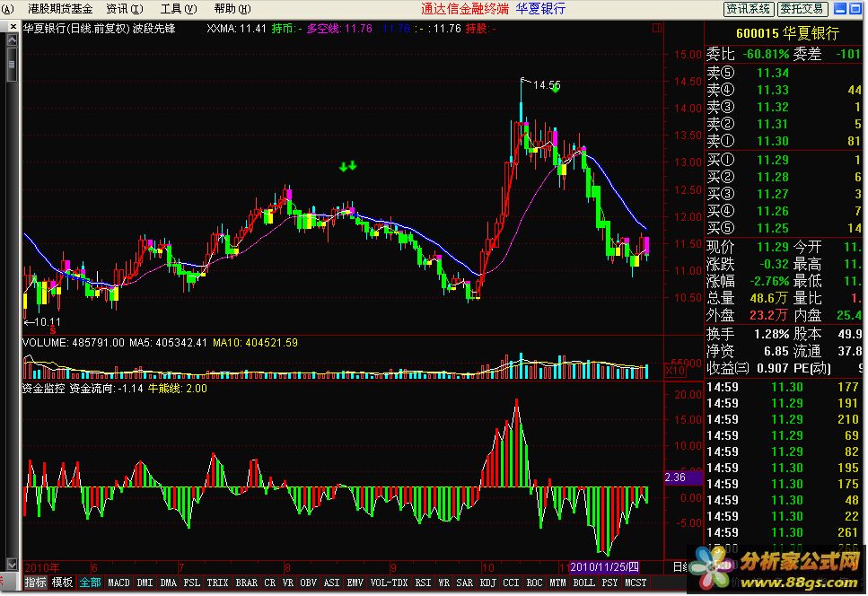
Task: Click the small red square icon above the chart
Action: [657, 28]
